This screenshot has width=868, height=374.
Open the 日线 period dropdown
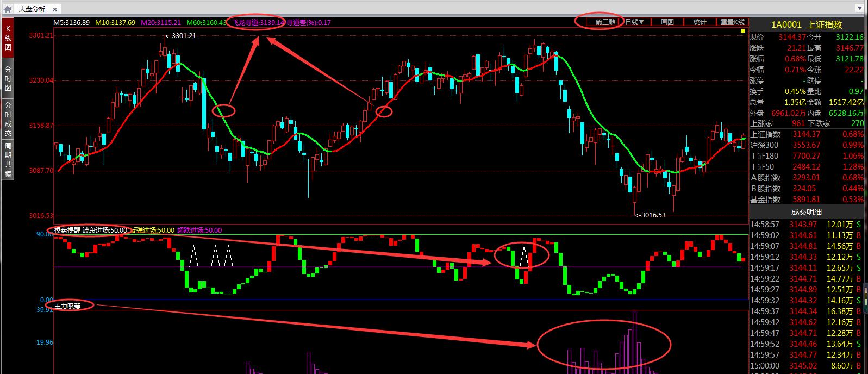635,22
